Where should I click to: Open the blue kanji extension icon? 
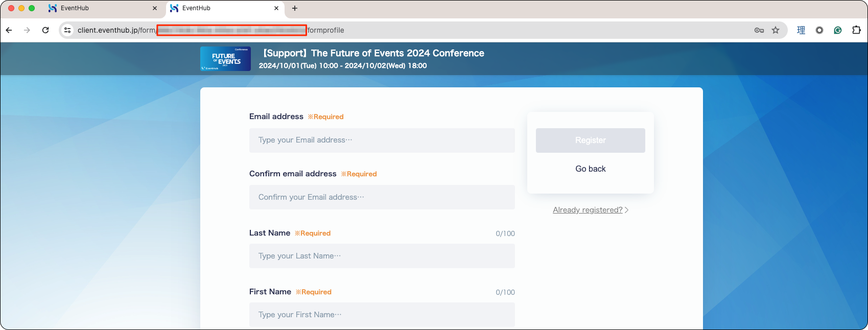[x=801, y=30]
